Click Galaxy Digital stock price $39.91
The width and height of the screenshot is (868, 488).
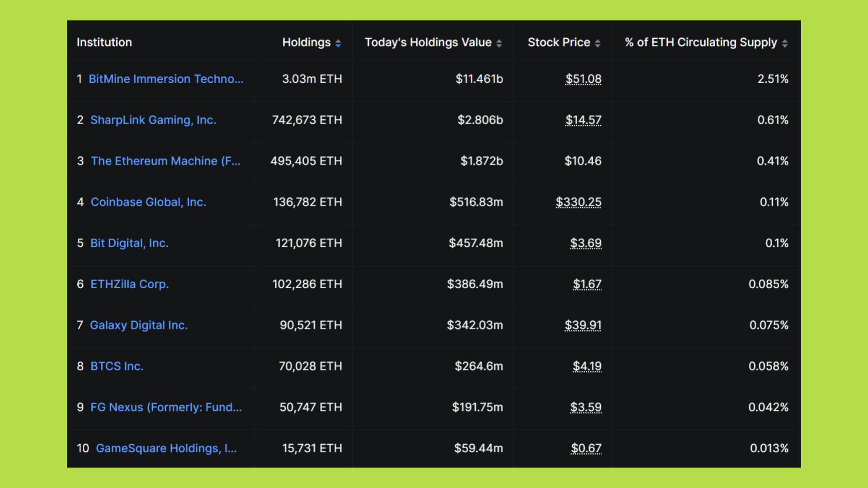click(x=583, y=325)
